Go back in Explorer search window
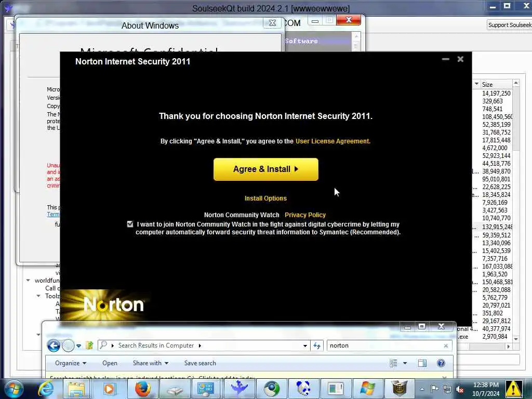The height and width of the screenshot is (399, 532). [54, 345]
